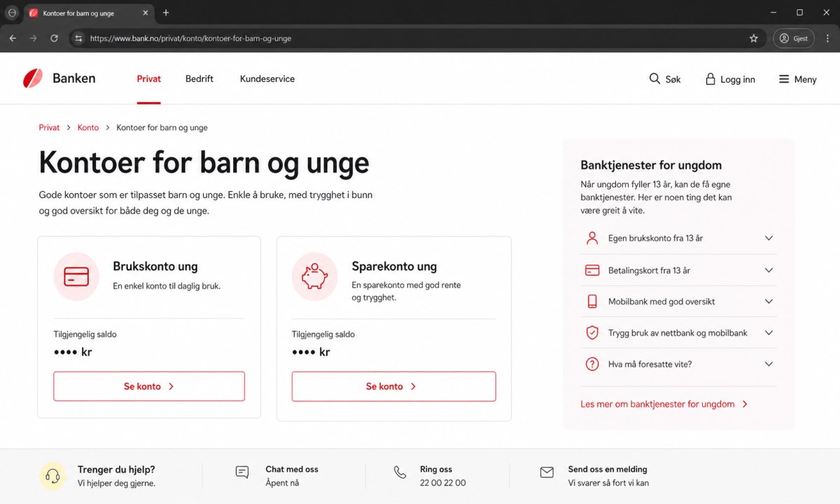Click Se konto under Sparekonto ung
Viewport: 840px width, 504px height.
[x=393, y=386]
